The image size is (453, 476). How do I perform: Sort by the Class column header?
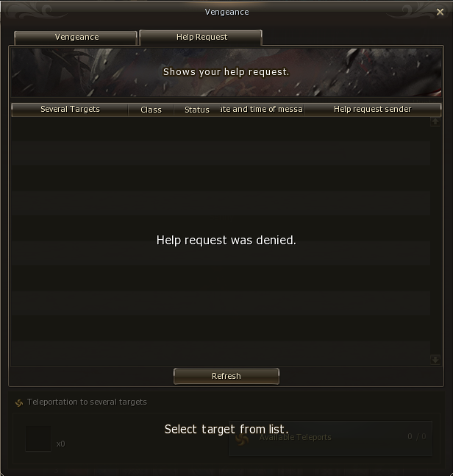tap(151, 110)
